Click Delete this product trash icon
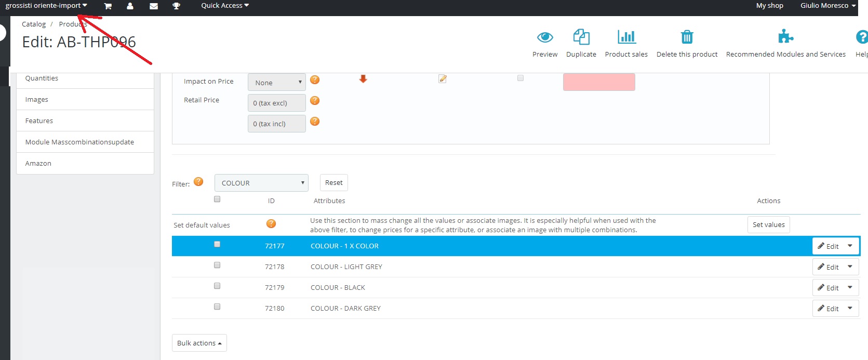The image size is (868, 360). [x=687, y=37]
